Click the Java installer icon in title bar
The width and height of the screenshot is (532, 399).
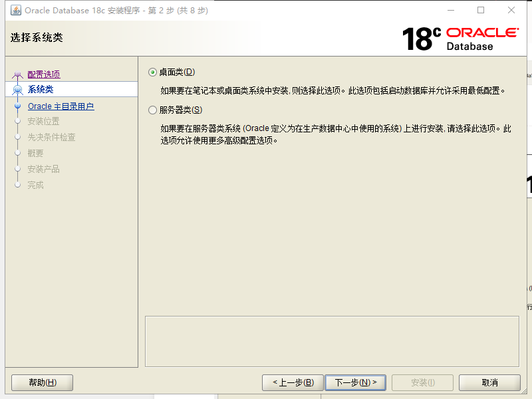(15, 10)
